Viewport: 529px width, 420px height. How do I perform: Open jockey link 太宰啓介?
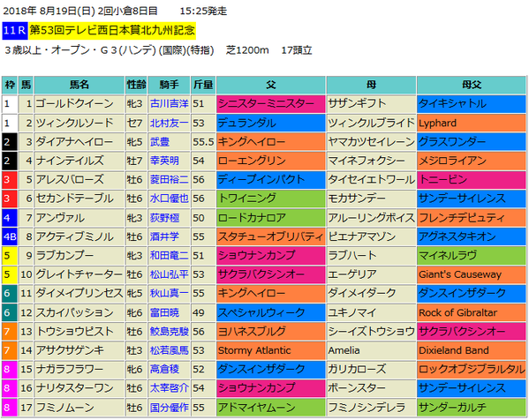click(x=169, y=388)
